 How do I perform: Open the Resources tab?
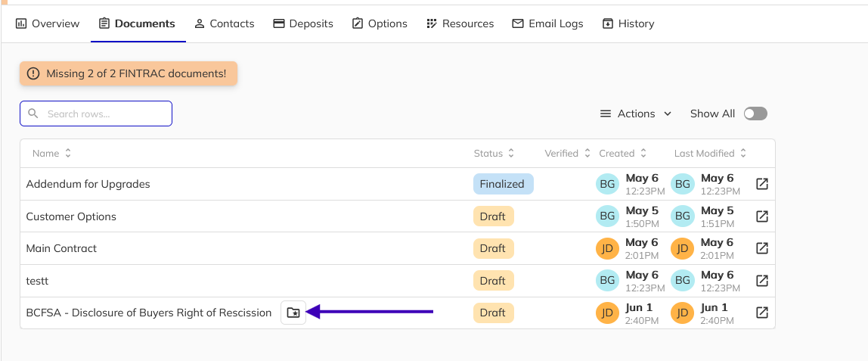(x=460, y=23)
